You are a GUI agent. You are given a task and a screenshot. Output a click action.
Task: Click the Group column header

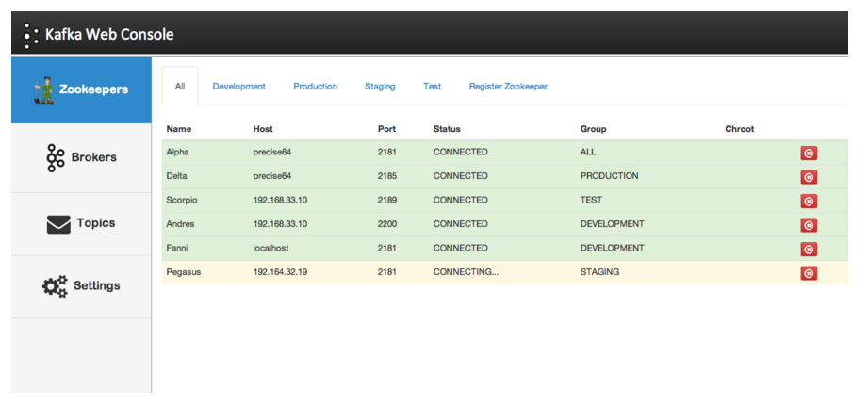click(x=594, y=129)
